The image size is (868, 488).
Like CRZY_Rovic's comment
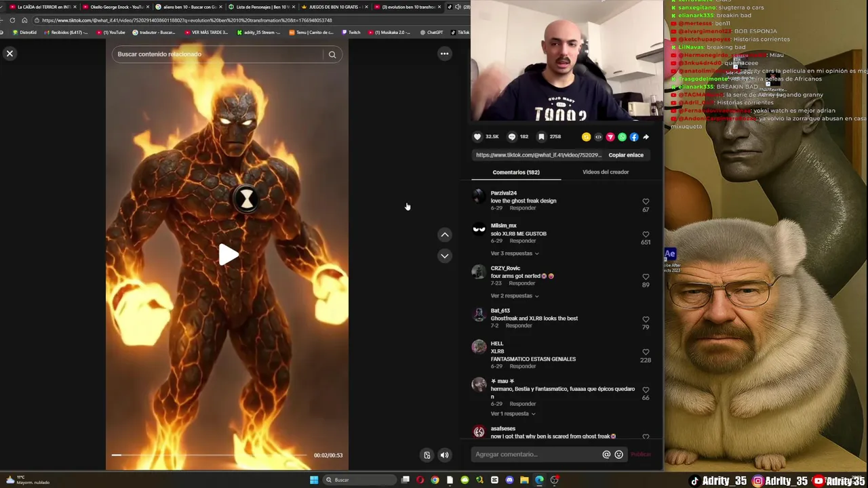[x=646, y=277]
